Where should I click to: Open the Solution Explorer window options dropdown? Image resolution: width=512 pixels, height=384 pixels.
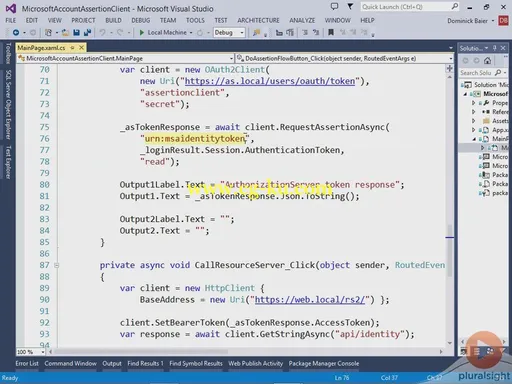pos(486,48)
